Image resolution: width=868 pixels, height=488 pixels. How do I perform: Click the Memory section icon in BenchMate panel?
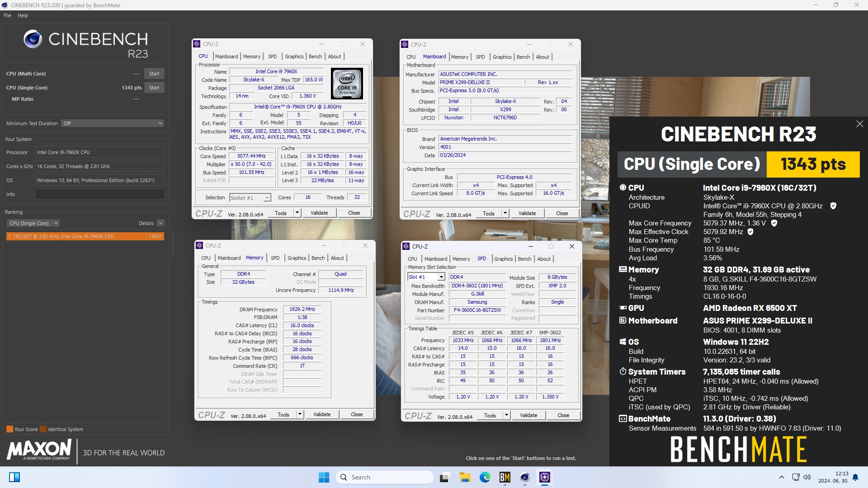[623, 269]
